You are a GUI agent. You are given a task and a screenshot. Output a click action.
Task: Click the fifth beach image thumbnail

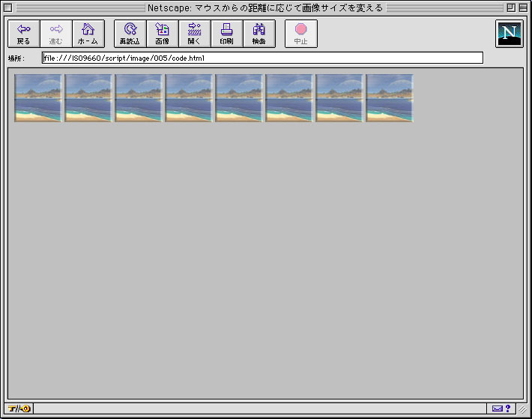coord(239,98)
